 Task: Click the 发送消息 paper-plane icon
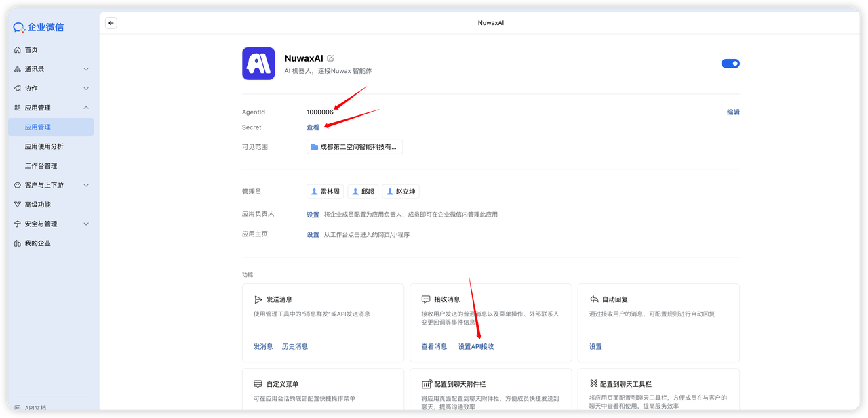258,299
